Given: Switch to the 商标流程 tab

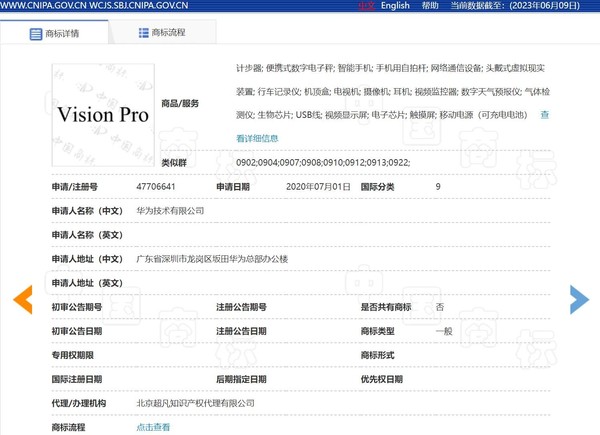Looking at the screenshot, I should click(x=162, y=33).
